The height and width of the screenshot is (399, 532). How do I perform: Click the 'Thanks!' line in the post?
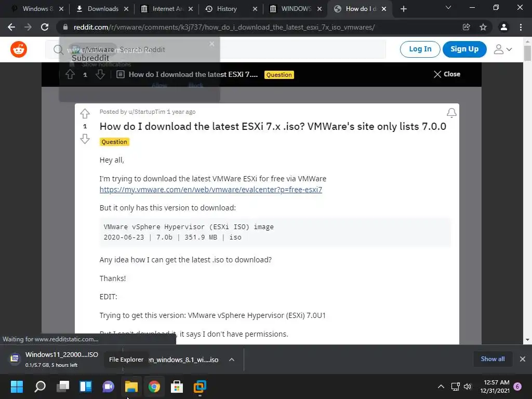[x=113, y=278]
